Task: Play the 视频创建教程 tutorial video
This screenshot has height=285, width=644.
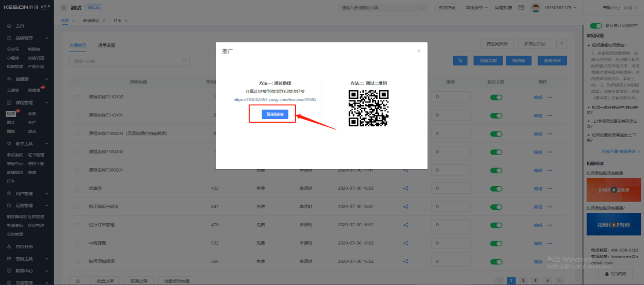Action: point(614,225)
